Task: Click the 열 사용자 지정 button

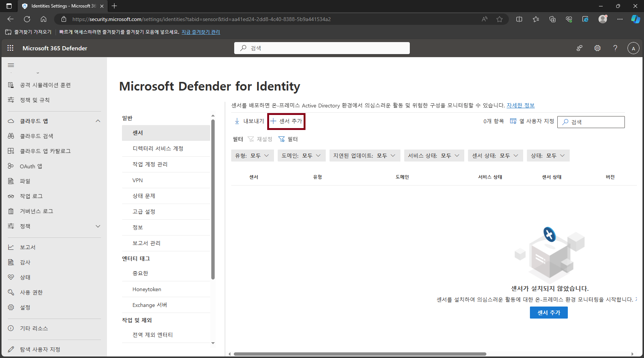Action: (x=532, y=121)
